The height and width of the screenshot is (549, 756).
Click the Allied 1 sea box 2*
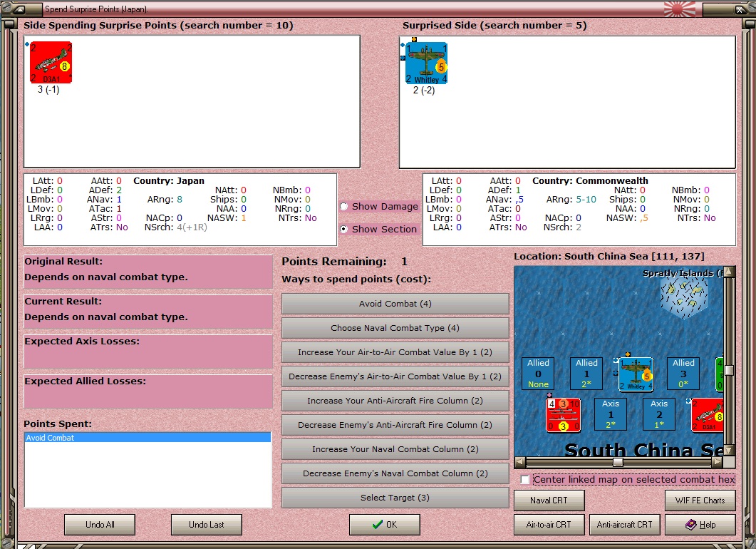click(586, 374)
